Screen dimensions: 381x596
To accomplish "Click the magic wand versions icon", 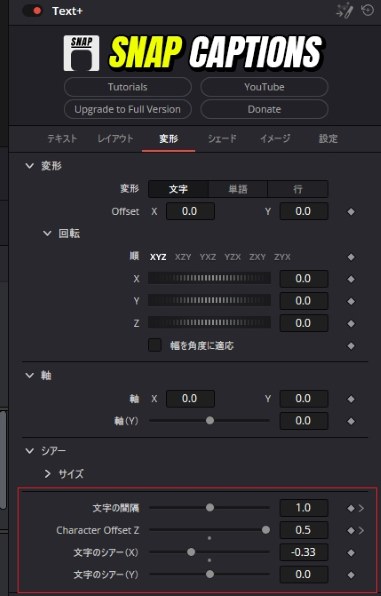I will (345, 11).
